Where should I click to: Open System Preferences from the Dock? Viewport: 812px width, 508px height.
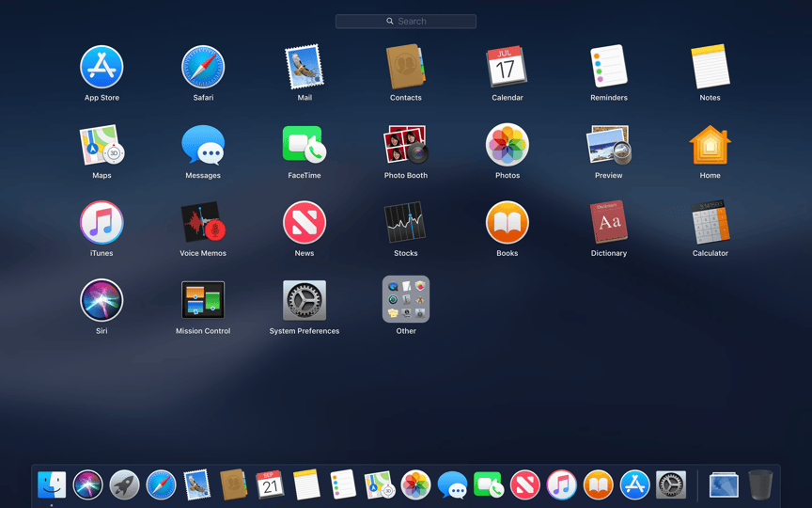coord(671,484)
